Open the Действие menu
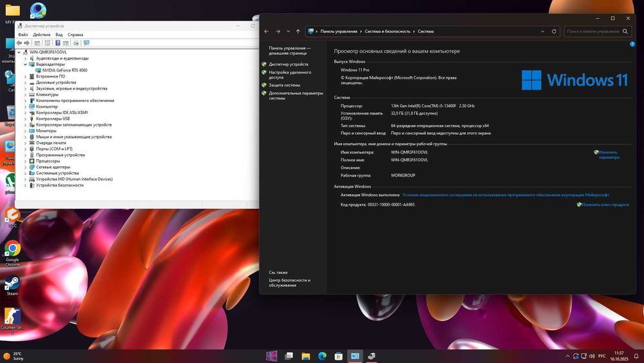The width and height of the screenshot is (644, 363). pyautogui.click(x=41, y=35)
